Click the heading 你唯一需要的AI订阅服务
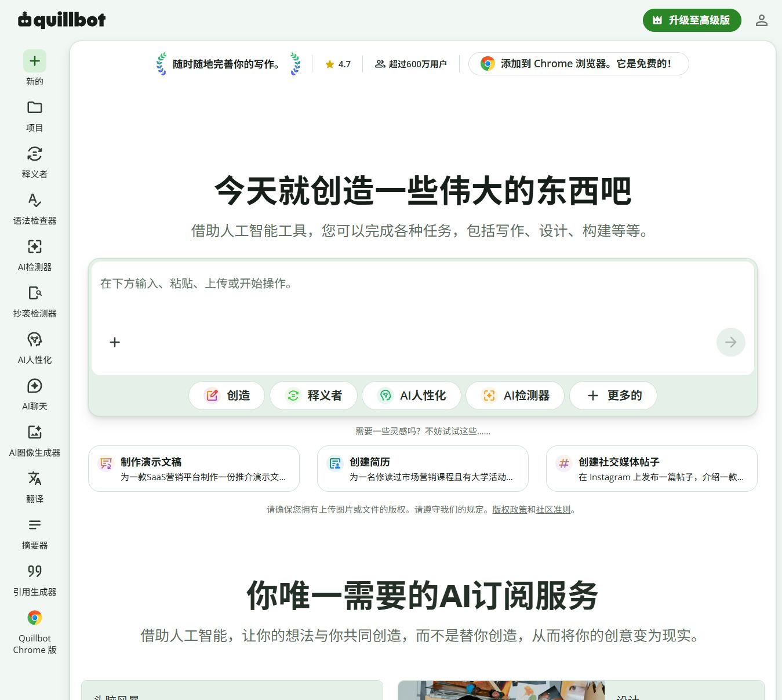 coord(423,596)
